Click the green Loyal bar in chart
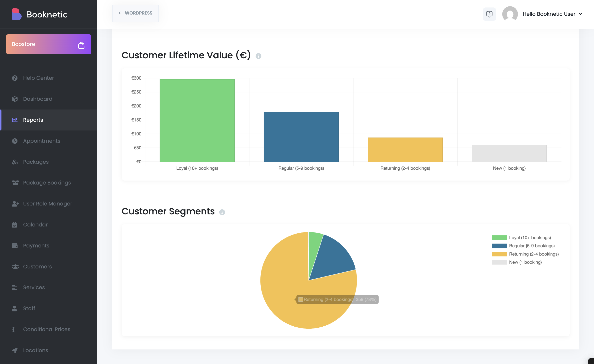 point(197,120)
